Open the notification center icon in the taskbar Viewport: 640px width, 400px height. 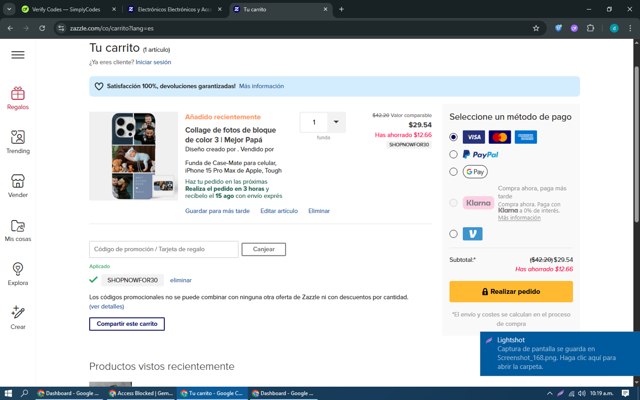click(625, 393)
